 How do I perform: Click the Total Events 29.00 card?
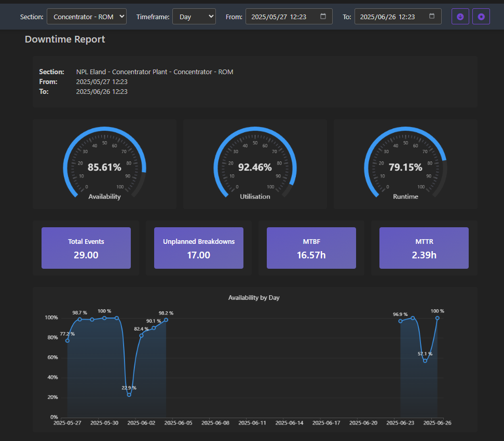pyautogui.click(x=86, y=248)
